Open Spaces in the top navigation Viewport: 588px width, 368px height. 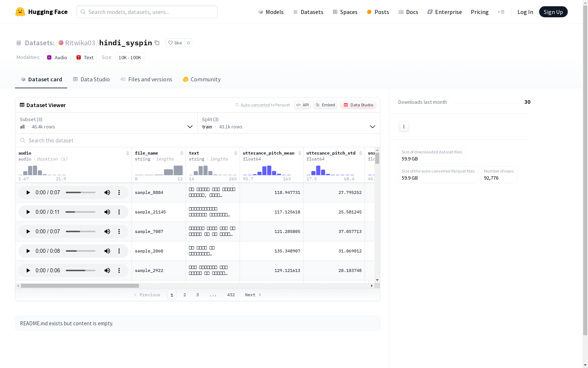pos(345,12)
